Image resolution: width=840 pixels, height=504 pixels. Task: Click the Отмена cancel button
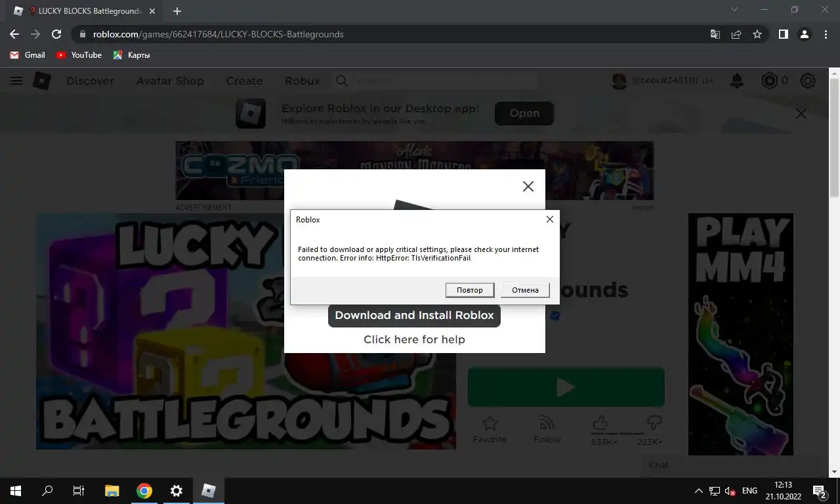(x=525, y=290)
